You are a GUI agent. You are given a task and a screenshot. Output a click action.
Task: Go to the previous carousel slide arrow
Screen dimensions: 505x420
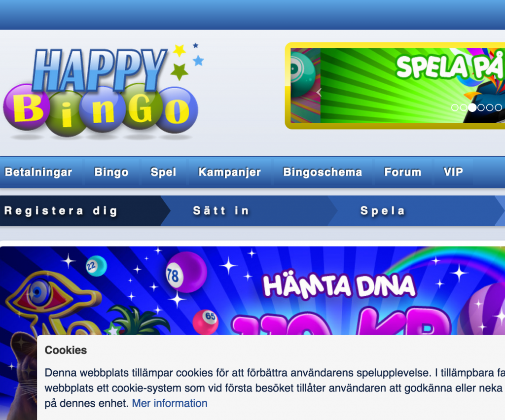coord(319,92)
